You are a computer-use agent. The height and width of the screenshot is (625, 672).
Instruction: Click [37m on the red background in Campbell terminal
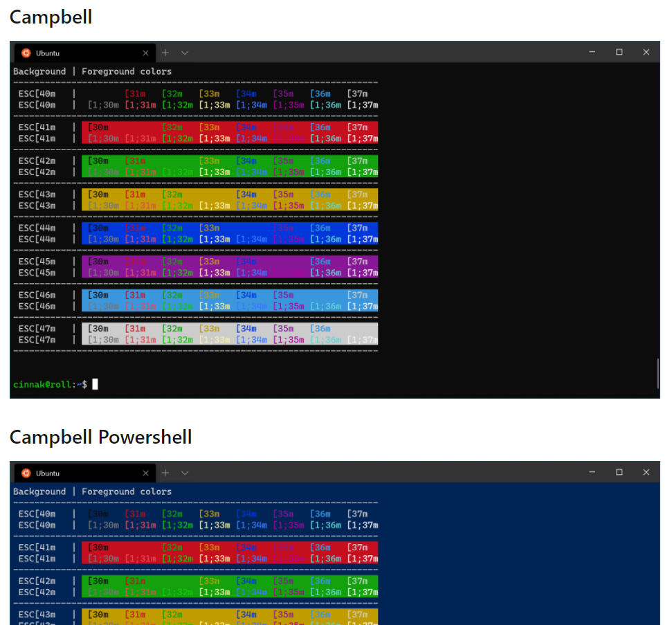(357, 127)
